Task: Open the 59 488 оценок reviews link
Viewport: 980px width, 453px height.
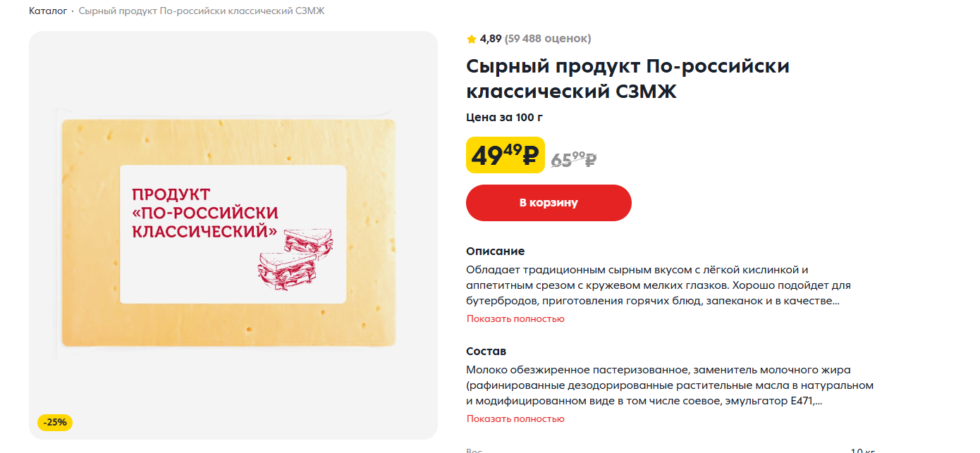Action: (x=548, y=39)
